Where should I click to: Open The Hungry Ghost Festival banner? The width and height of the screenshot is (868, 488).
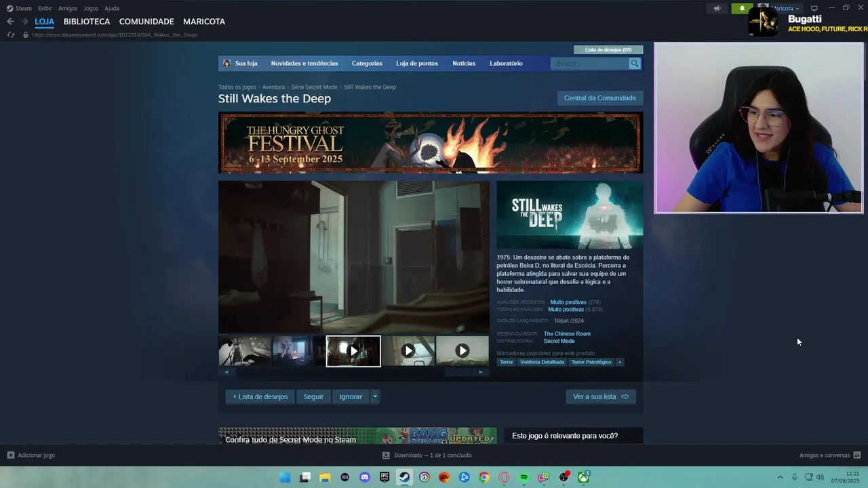pos(431,142)
